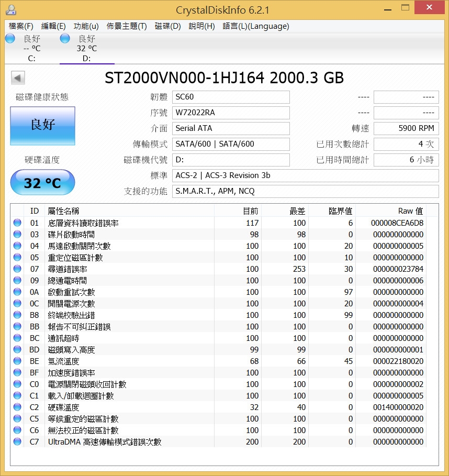
Task: Click the status orb for drive D:
Action: (x=65, y=39)
